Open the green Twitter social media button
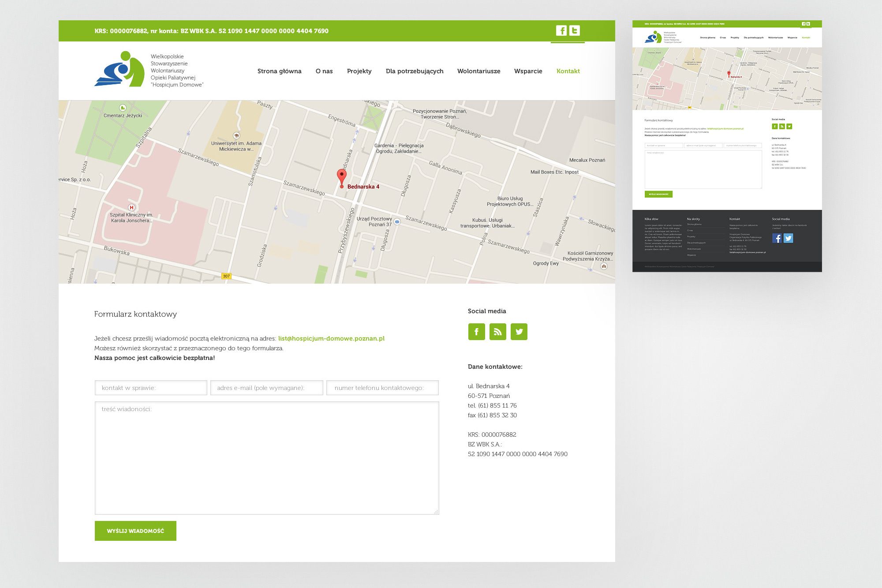The height and width of the screenshot is (588, 882). click(519, 332)
